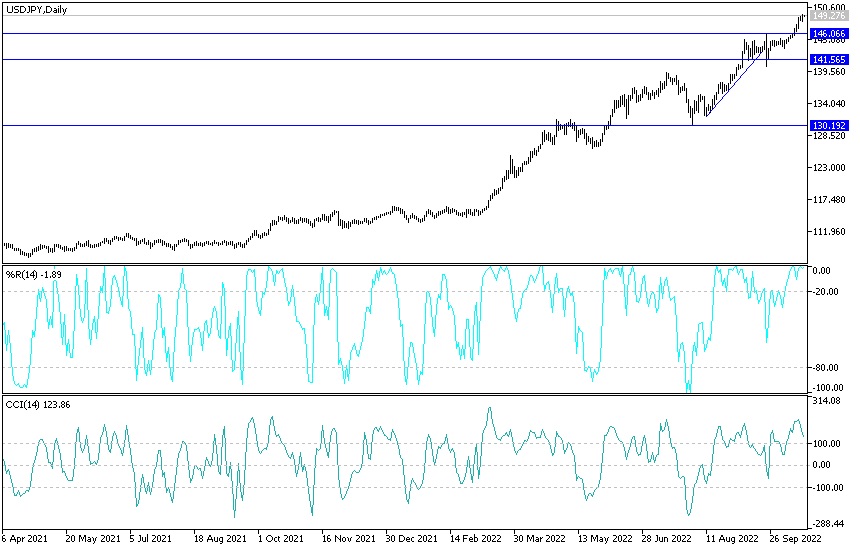The width and height of the screenshot is (860, 550).
Task: Select the blue 141.565 level price tag
Action: (829, 59)
